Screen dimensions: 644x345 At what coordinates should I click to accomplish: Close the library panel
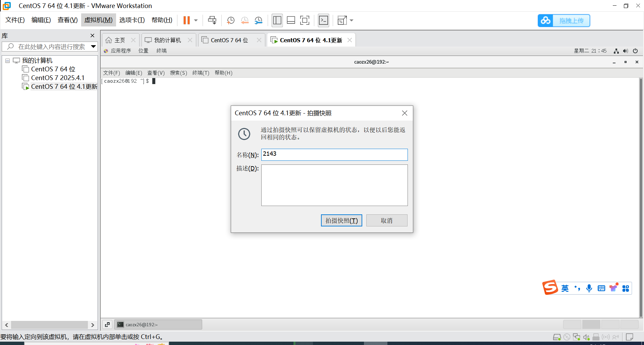click(93, 36)
